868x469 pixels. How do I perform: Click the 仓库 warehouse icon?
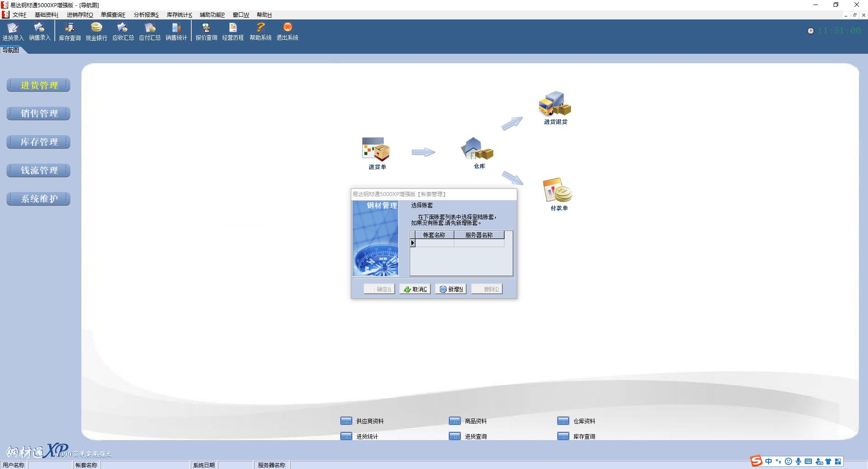[477, 150]
